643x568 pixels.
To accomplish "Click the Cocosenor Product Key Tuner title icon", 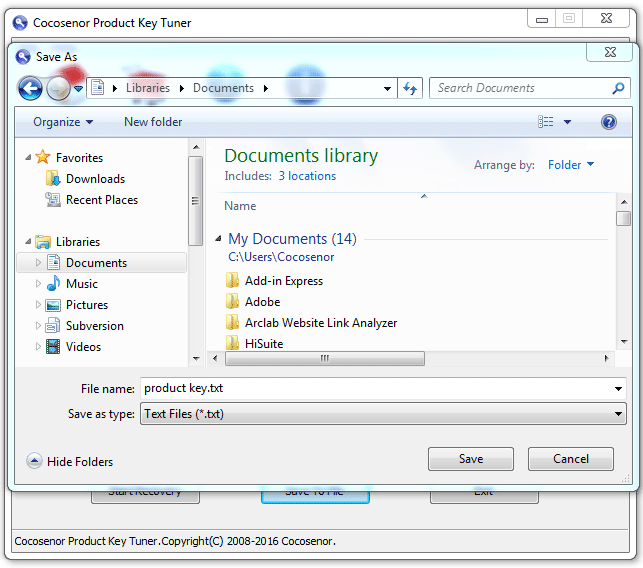I will click(20, 23).
